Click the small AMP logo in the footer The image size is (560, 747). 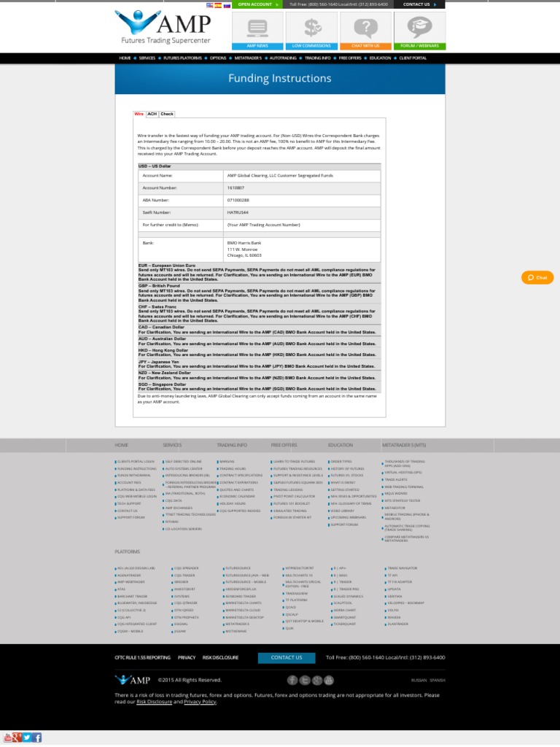[133, 680]
